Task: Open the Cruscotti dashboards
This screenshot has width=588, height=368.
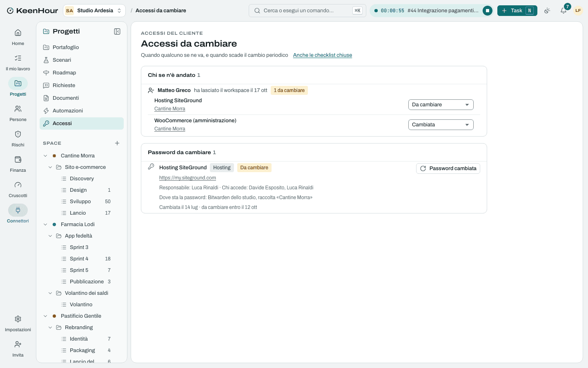Action: pyautogui.click(x=18, y=189)
